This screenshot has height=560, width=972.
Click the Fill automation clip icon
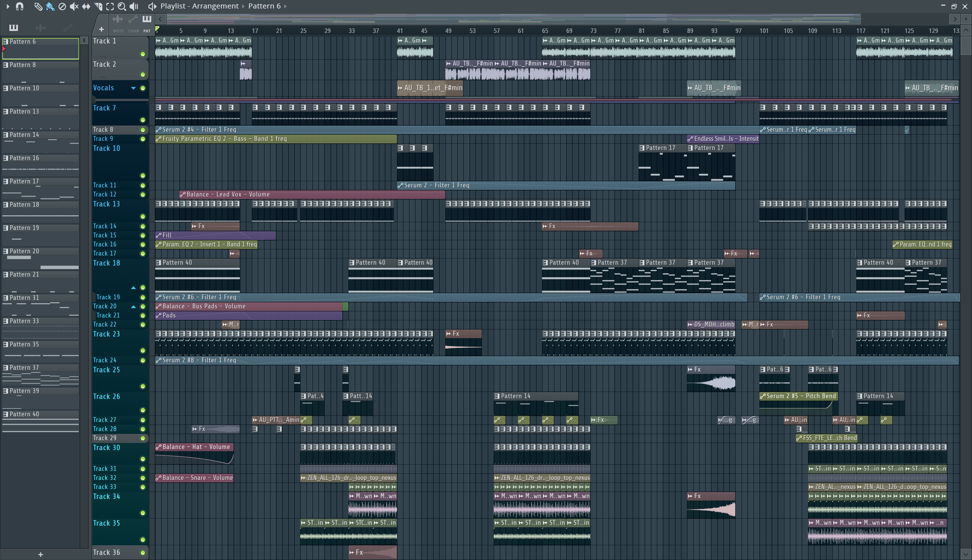point(158,235)
